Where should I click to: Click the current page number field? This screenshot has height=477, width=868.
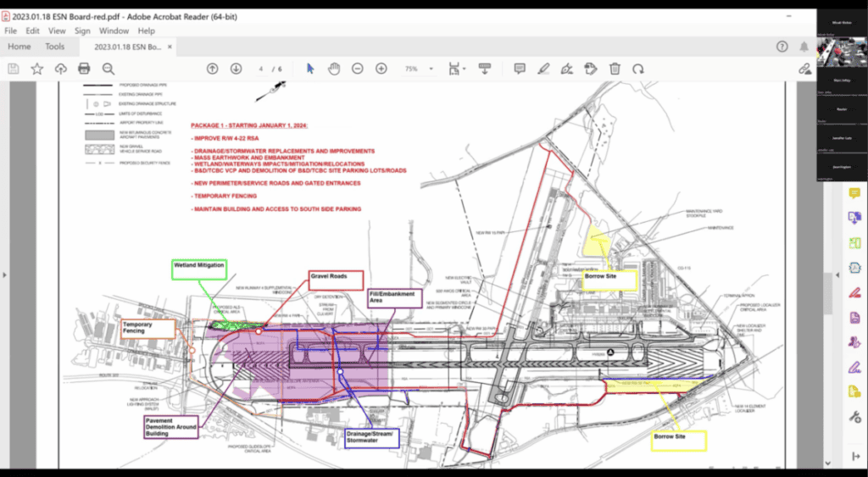click(x=262, y=69)
